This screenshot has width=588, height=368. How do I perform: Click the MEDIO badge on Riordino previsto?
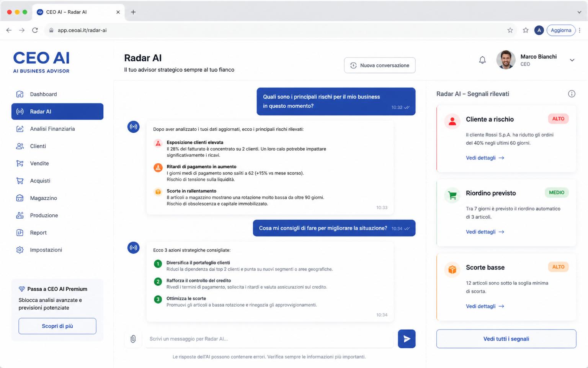557,193
